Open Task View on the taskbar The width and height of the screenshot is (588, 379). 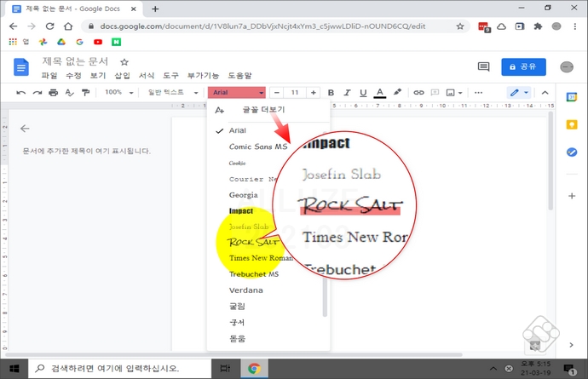225,369
